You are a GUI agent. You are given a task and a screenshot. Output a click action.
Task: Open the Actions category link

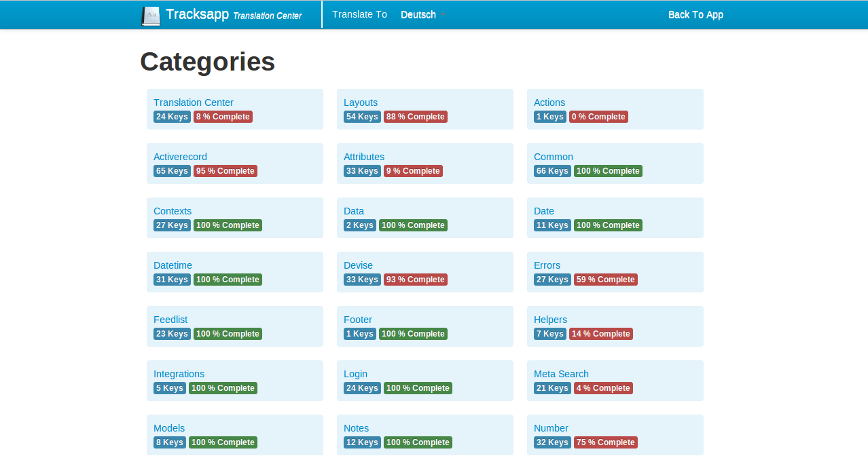click(549, 102)
